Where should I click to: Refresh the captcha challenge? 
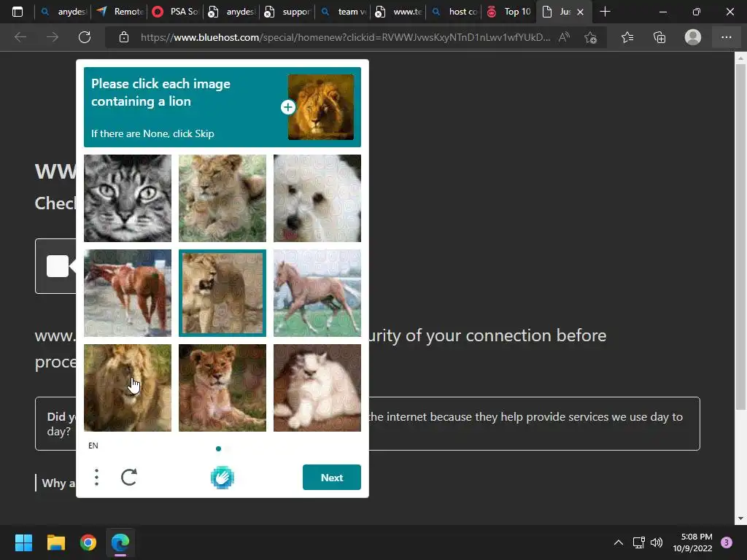[129, 477]
